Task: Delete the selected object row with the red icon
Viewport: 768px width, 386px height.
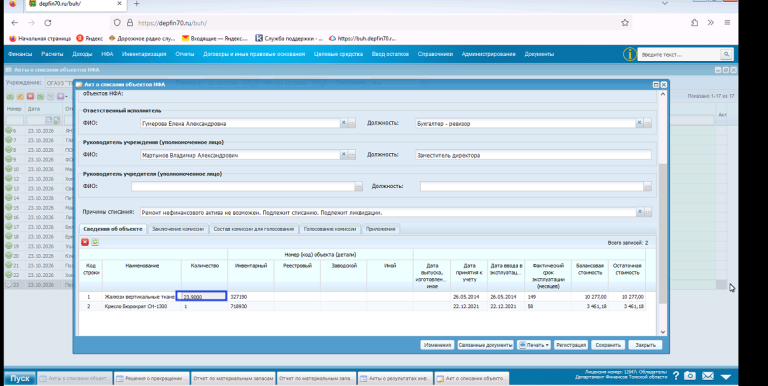Action: (x=85, y=242)
